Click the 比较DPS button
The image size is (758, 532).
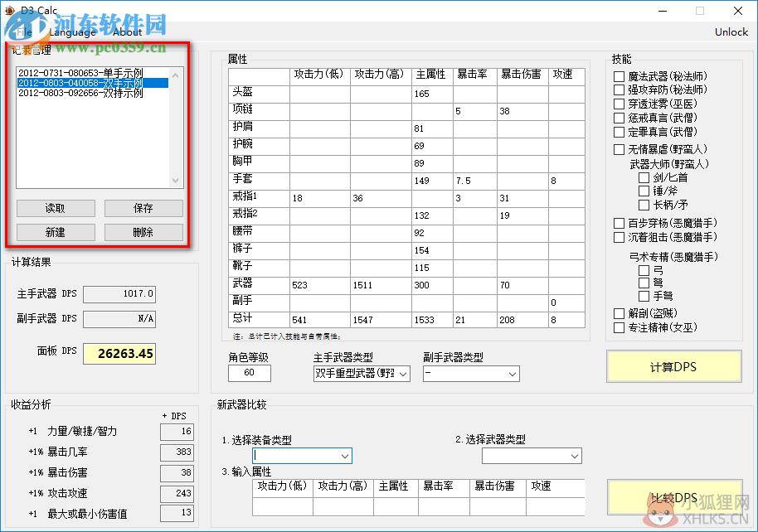pos(673,498)
